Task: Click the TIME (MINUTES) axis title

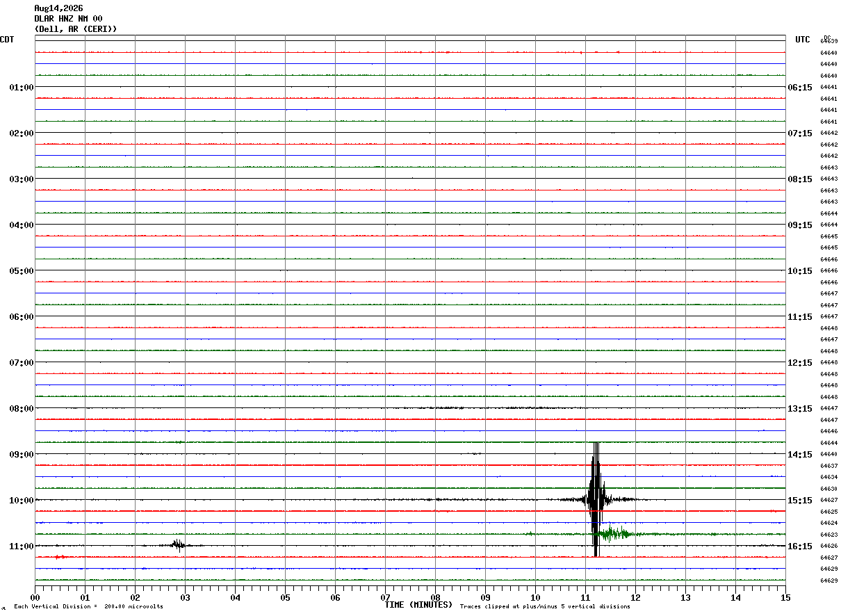Action: click(418, 605)
